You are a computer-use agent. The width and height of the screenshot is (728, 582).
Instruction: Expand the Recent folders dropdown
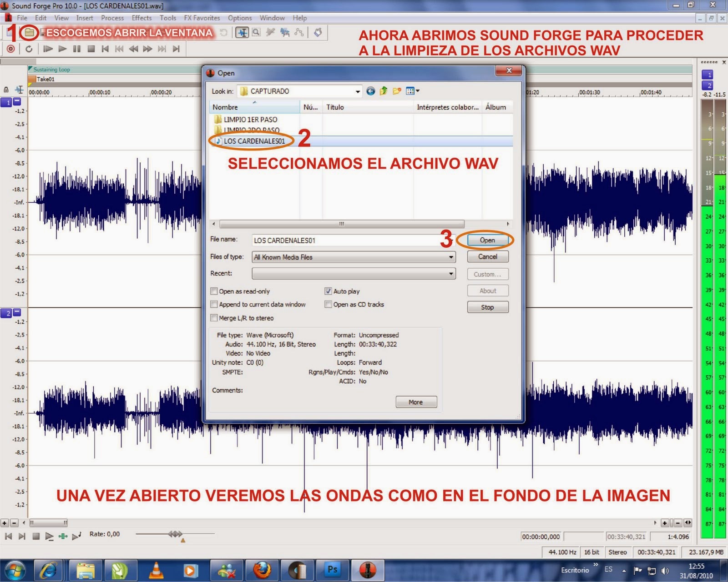click(x=451, y=274)
